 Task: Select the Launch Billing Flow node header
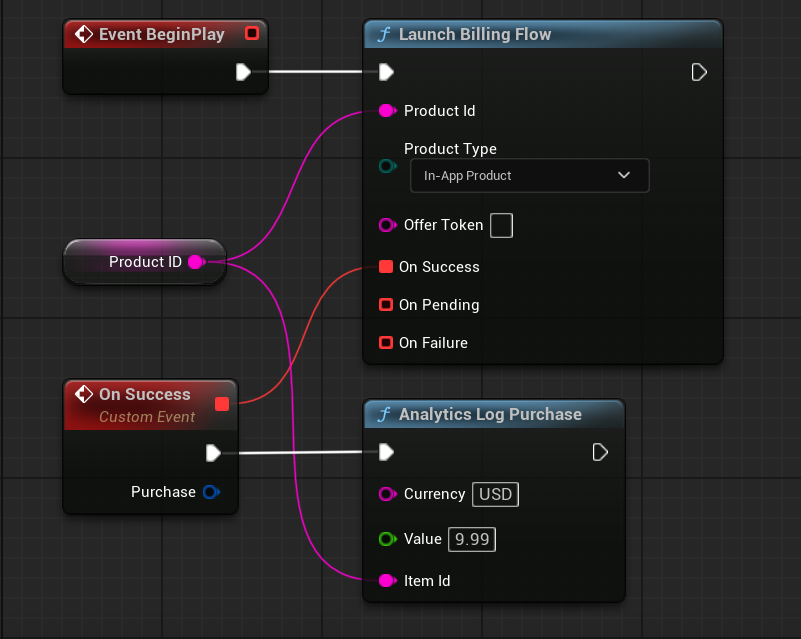coord(475,34)
